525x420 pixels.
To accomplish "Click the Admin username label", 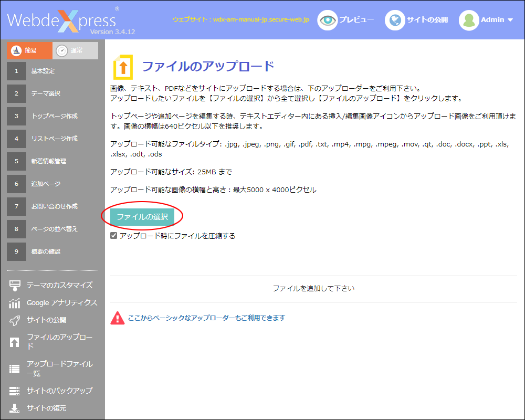I will (x=492, y=20).
